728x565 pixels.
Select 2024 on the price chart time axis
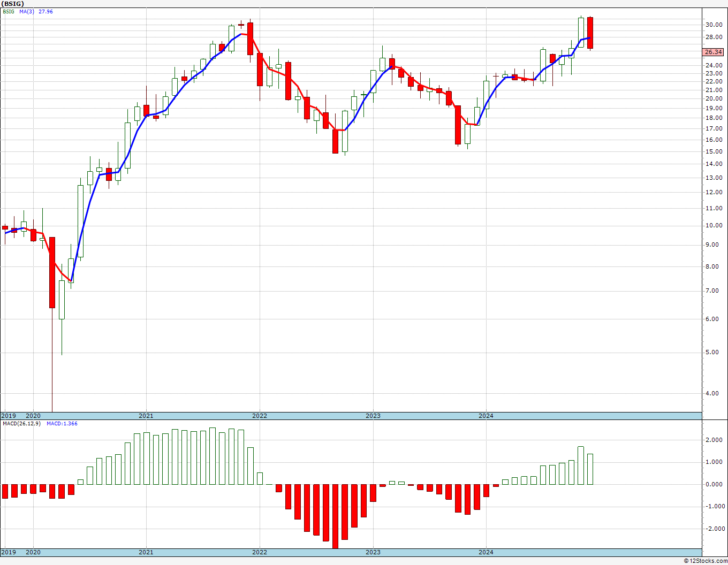[486, 416]
